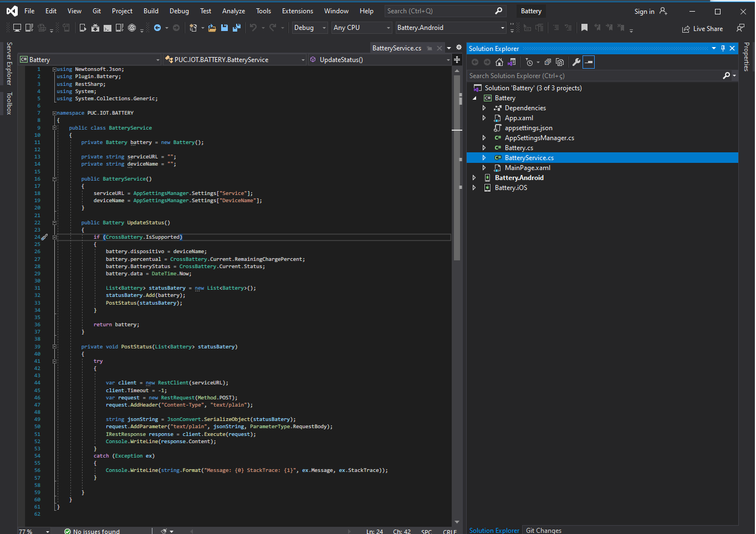Click the Navigate Backward arrow icon

click(157, 28)
